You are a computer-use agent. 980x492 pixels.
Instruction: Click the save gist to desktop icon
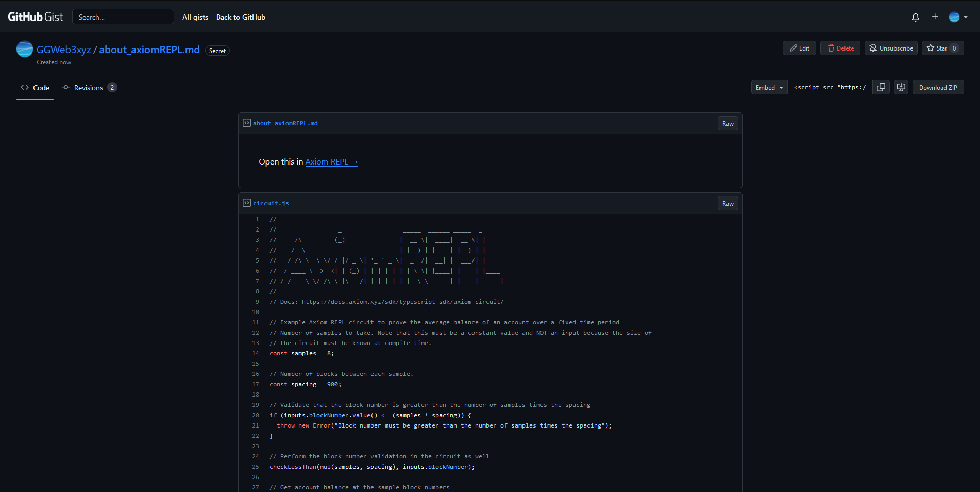(x=901, y=87)
